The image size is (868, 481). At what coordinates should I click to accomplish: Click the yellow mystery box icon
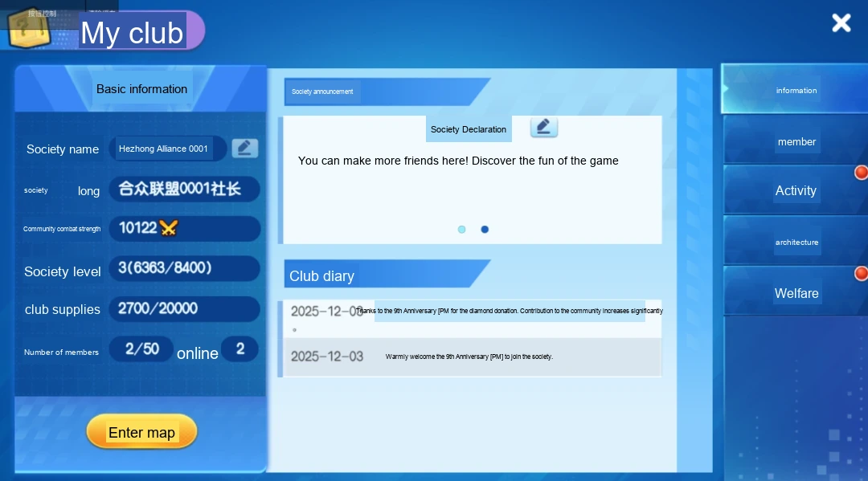click(x=27, y=26)
